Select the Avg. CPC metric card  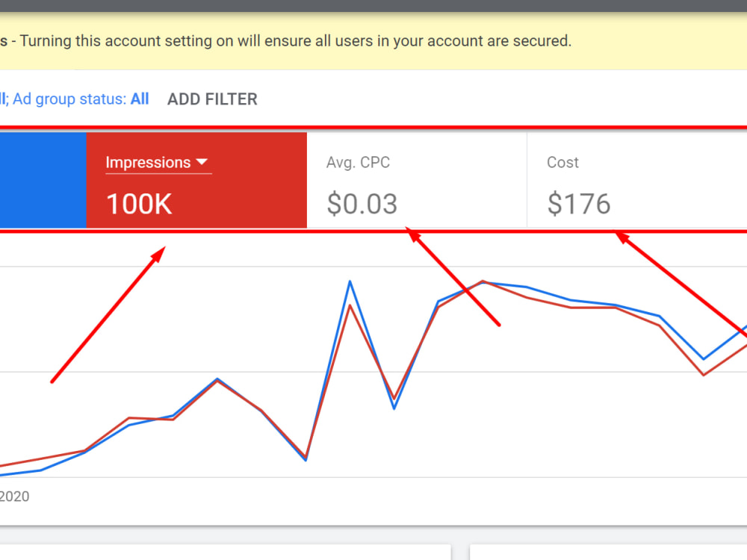(x=417, y=180)
